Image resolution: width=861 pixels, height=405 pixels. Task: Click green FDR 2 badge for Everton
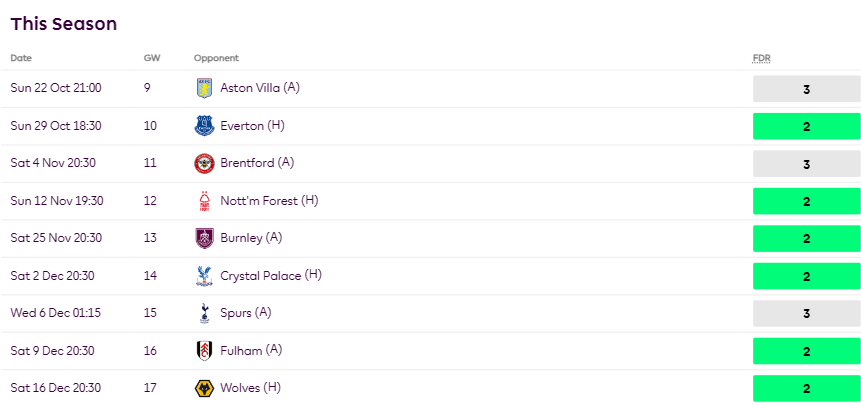coord(806,127)
